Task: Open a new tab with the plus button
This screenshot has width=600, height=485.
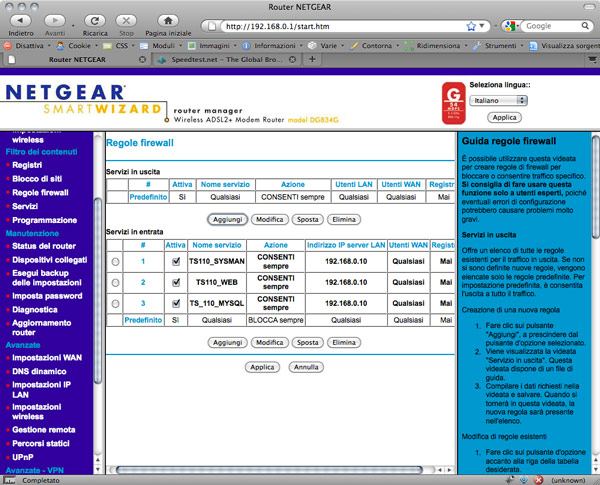Action: coord(312,59)
